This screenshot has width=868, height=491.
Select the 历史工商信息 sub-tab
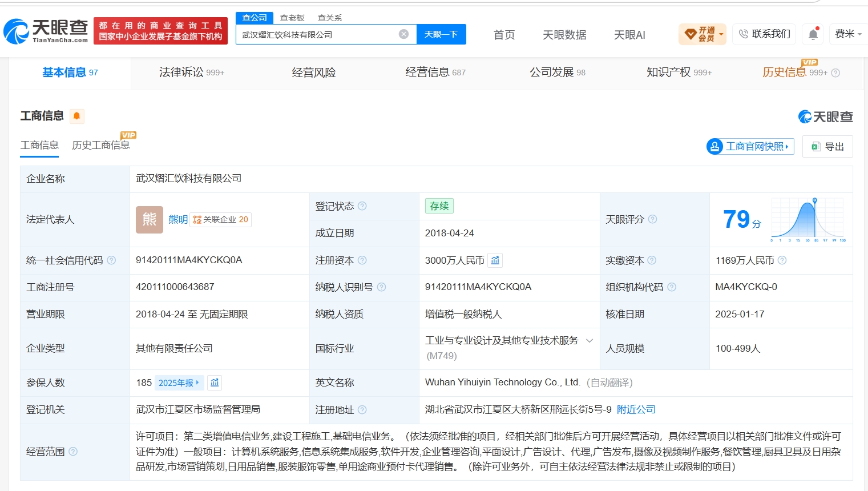coord(101,145)
